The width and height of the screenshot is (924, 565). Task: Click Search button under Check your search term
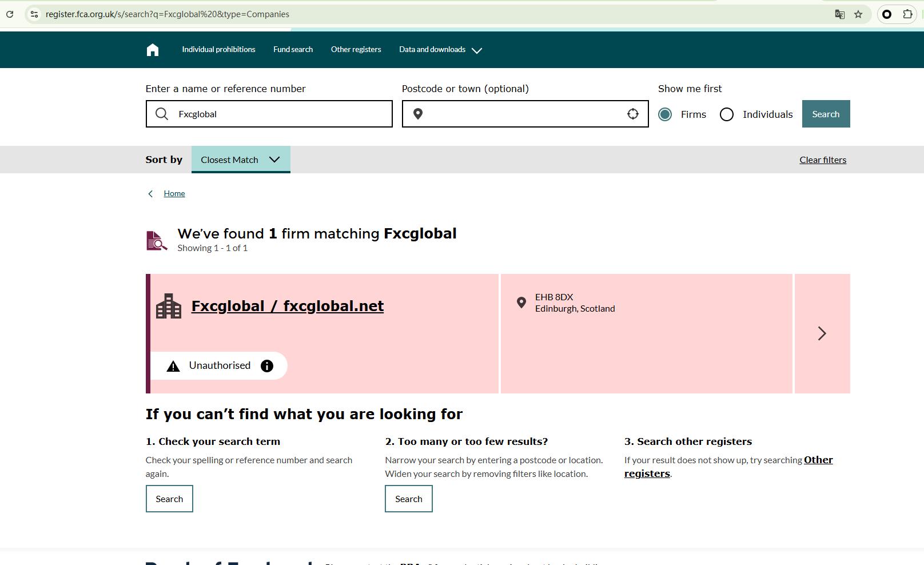click(x=169, y=499)
